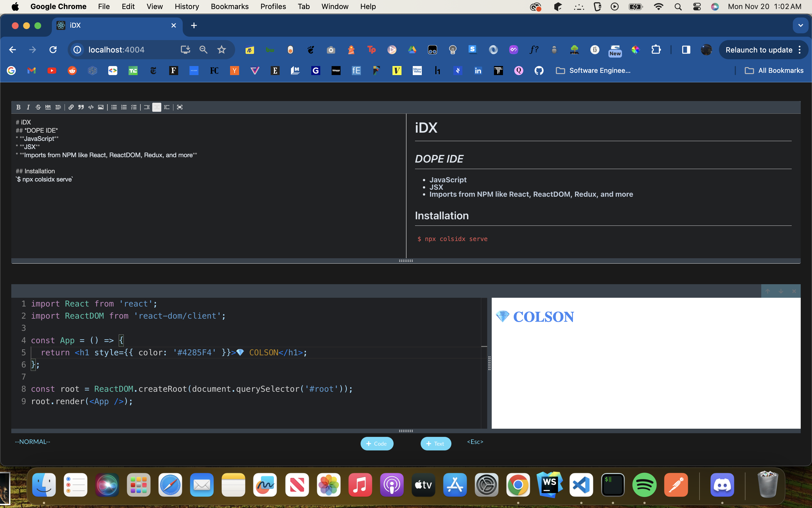
Task: Open the History menu
Action: [x=187, y=6]
